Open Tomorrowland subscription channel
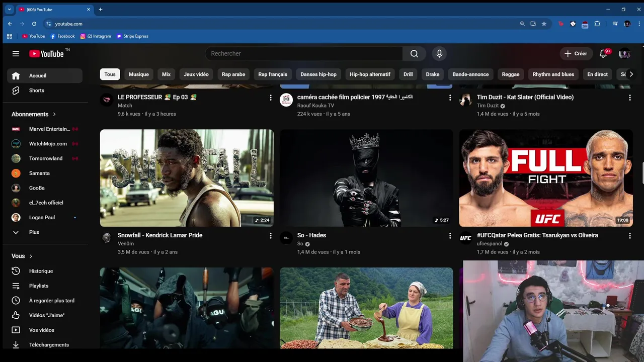Image resolution: width=644 pixels, height=362 pixels. click(x=45, y=158)
